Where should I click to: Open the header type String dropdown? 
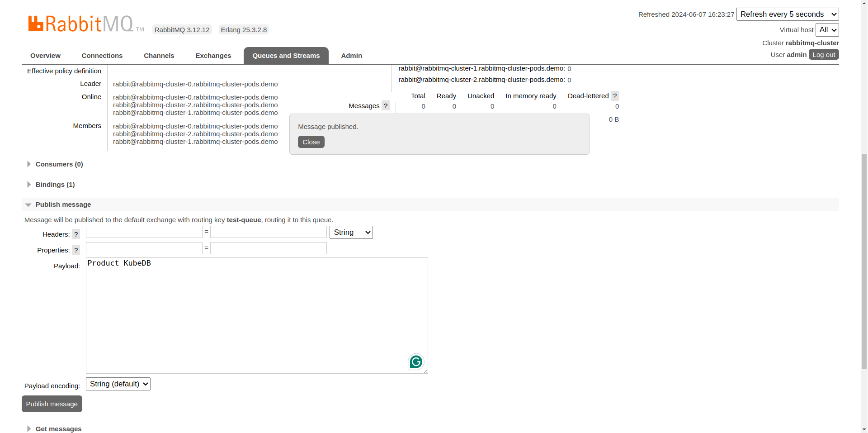tap(351, 233)
